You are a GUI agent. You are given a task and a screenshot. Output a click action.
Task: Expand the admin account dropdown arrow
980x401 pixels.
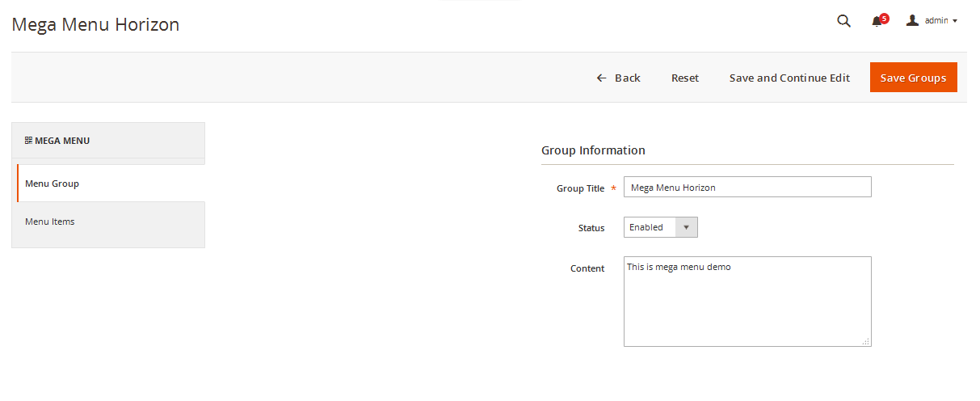pos(955,21)
